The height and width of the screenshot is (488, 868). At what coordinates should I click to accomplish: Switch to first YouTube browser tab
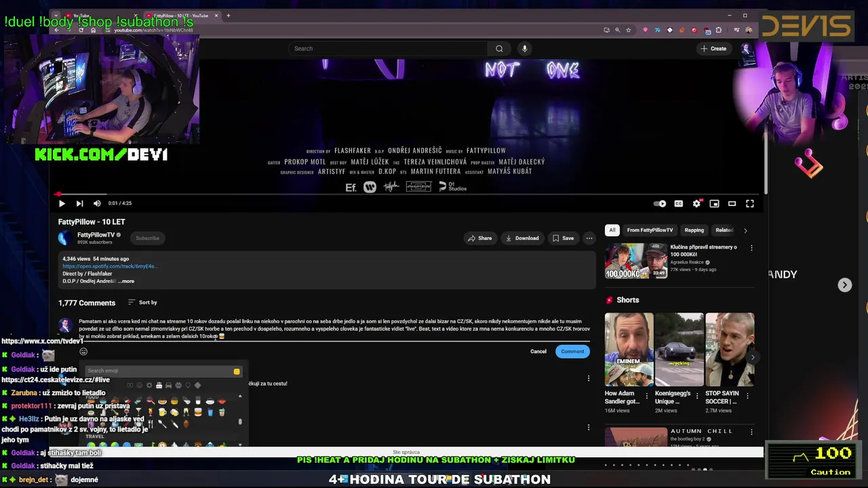point(98,16)
